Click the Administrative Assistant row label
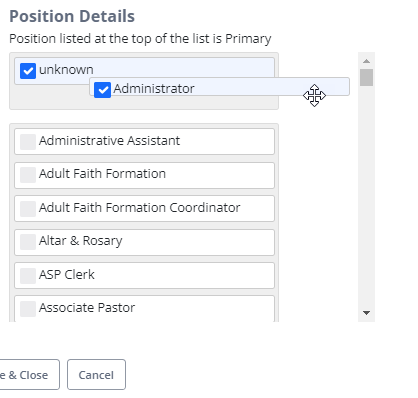 coord(109,141)
